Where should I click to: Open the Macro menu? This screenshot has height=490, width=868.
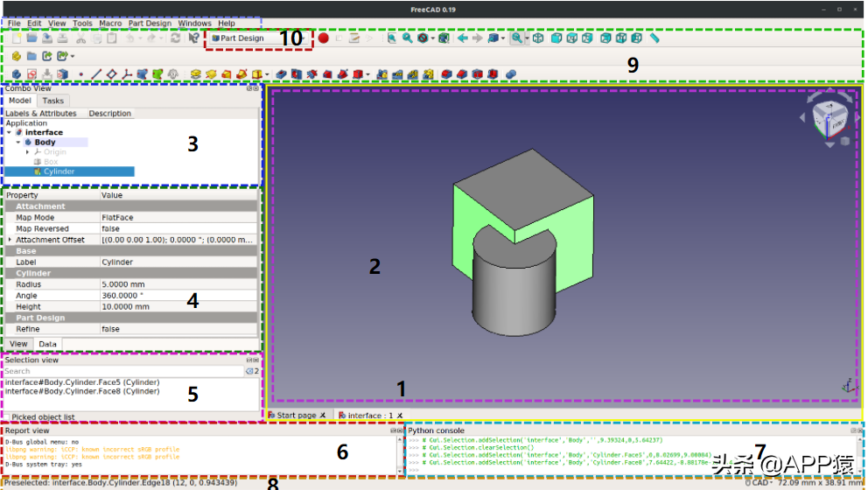(110, 24)
